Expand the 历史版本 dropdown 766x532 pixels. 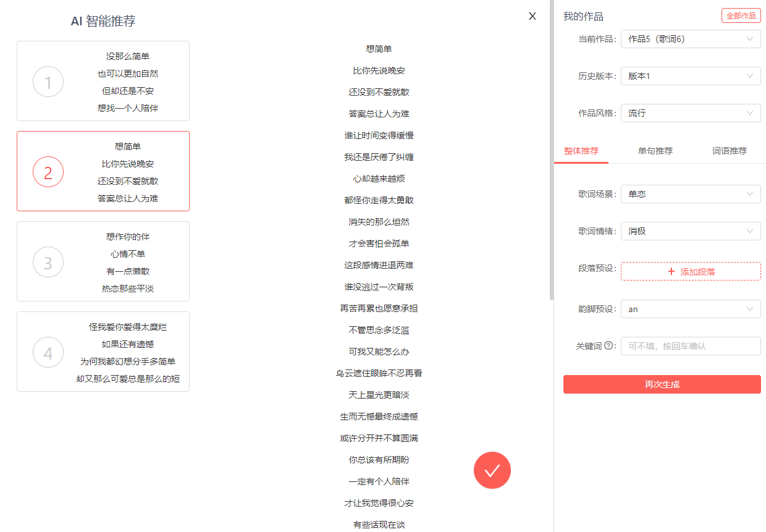click(x=690, y=76)
